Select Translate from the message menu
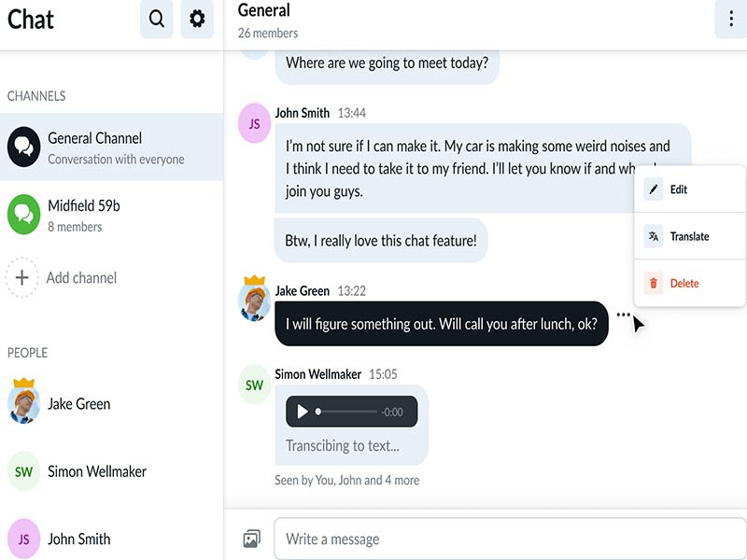Image resolution: width=747 pixels, height=560 pixels. [690, 236]
